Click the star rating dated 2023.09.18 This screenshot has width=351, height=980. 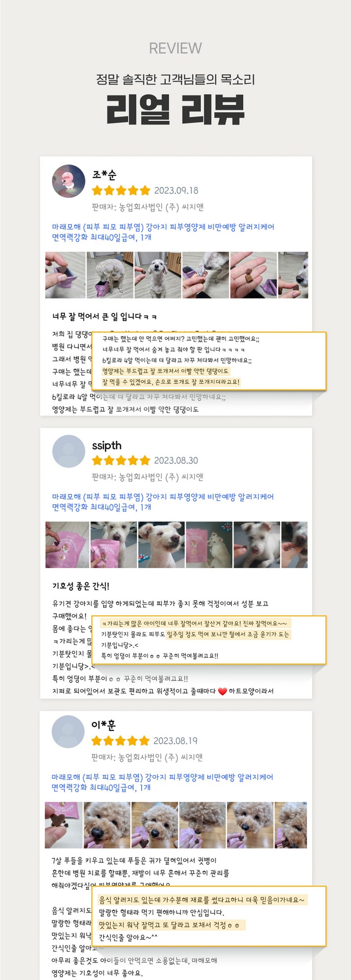121,191
